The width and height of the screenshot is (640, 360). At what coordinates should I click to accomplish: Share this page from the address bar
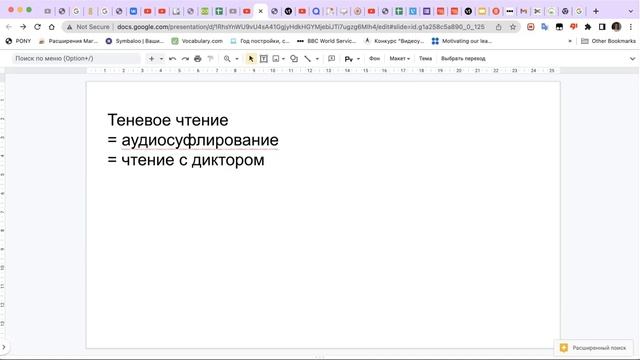point(498,27)
